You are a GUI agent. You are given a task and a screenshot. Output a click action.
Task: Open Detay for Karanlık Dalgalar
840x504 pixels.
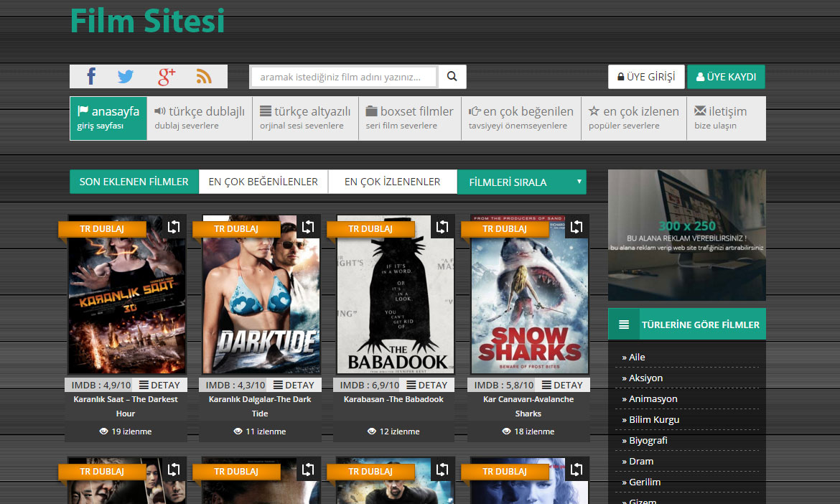tap(294, 385)
